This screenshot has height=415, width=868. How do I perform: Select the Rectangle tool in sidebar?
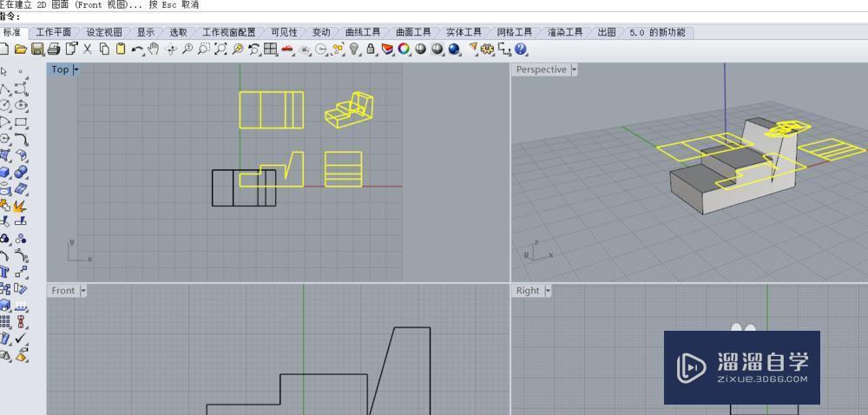(x=21, y=122)
